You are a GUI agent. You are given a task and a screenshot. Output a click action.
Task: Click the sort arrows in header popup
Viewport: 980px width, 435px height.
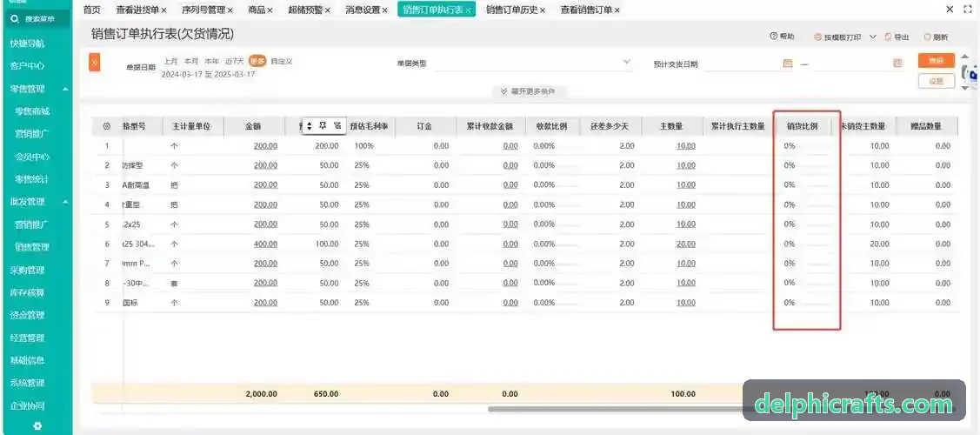point(309,126)
